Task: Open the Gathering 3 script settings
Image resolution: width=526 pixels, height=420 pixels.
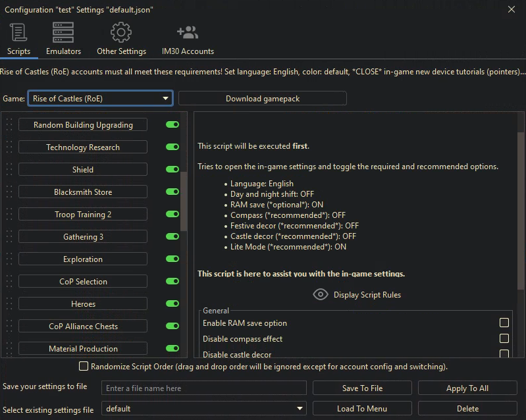Action: pos(83,237)
